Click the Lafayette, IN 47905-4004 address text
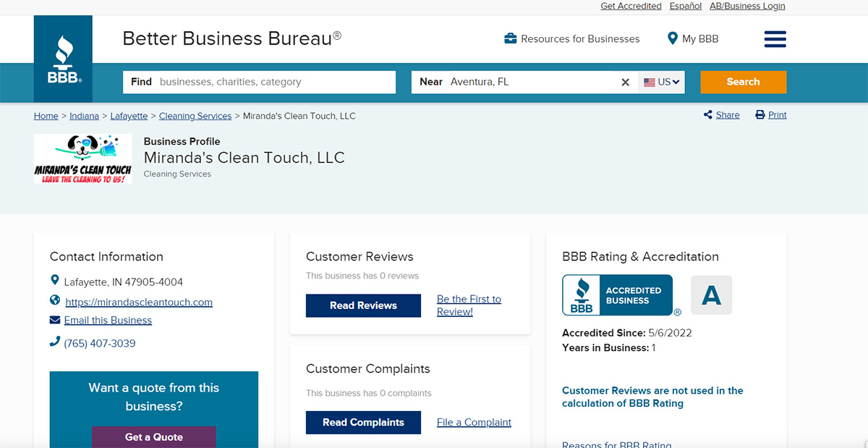Screen dimensions: 868x448 pyautogui.click(x=124, y=282)
